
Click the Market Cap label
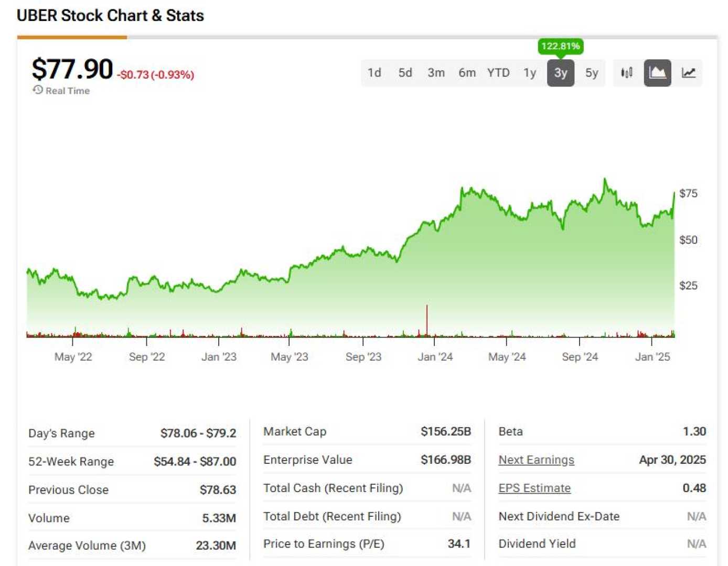[295, 431]
